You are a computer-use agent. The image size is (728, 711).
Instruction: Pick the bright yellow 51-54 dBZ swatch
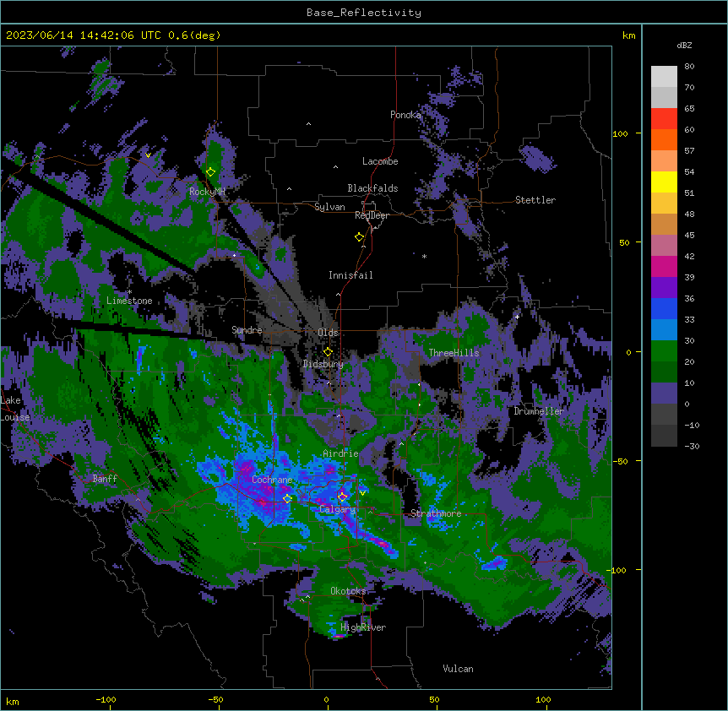(664, 182)
